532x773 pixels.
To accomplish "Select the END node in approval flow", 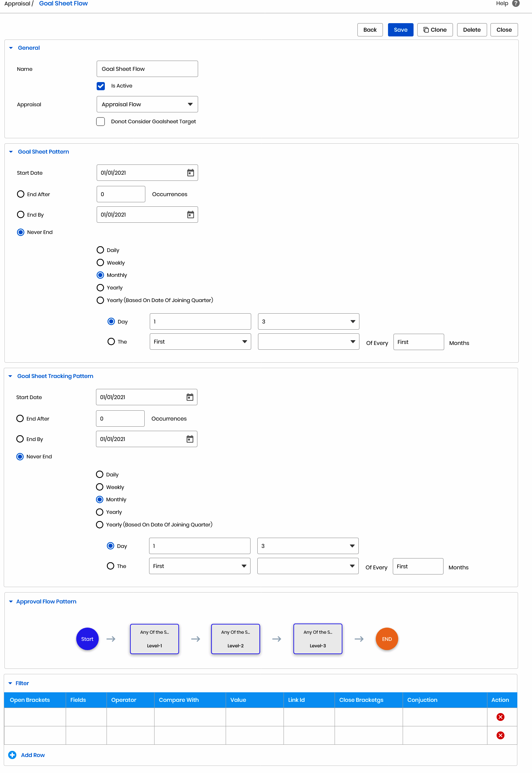I will [387, 639].
